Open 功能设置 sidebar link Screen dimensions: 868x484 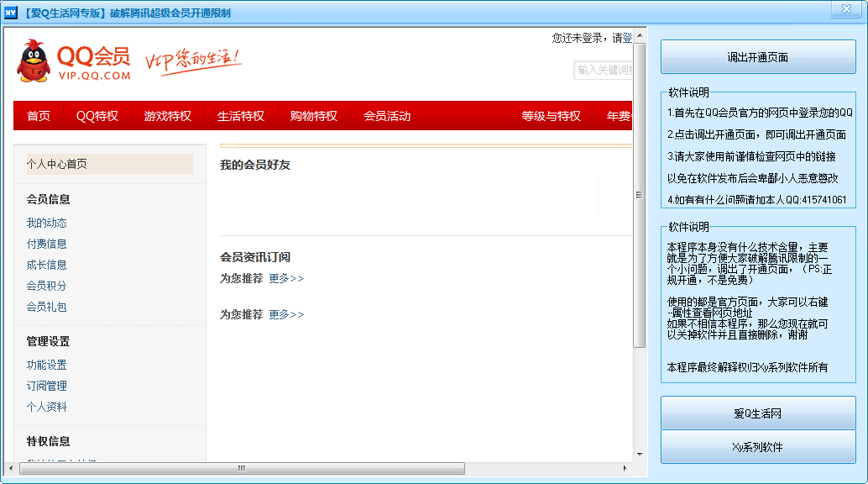46,365
